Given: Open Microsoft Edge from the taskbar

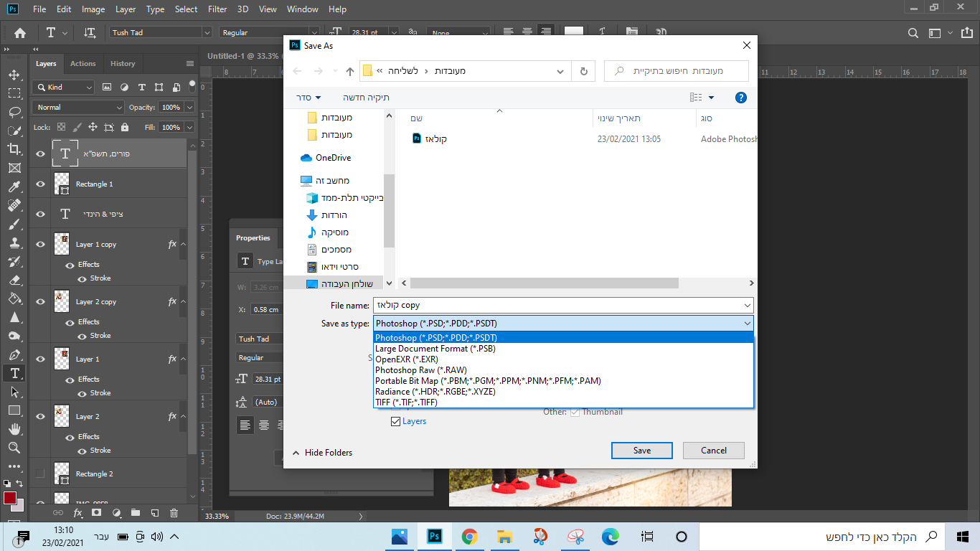Looking at the screenshot, I should point(611,536).
